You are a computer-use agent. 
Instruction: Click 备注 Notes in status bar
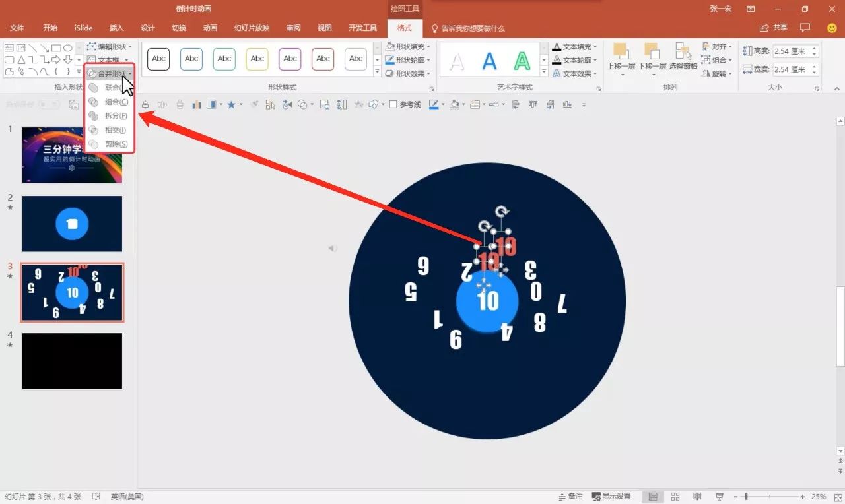(570, 497)
